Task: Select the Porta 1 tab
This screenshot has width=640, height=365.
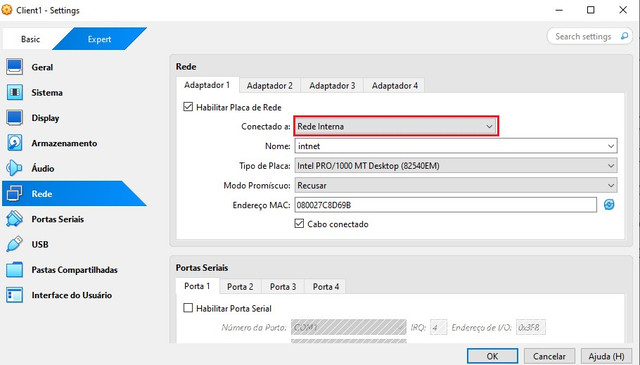Action: pos(197,286)
